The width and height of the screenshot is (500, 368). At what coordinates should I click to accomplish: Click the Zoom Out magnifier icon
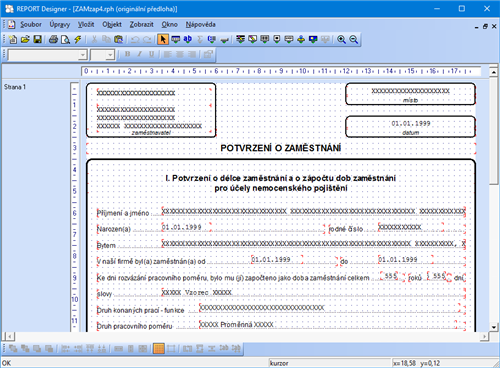[354, 39]
